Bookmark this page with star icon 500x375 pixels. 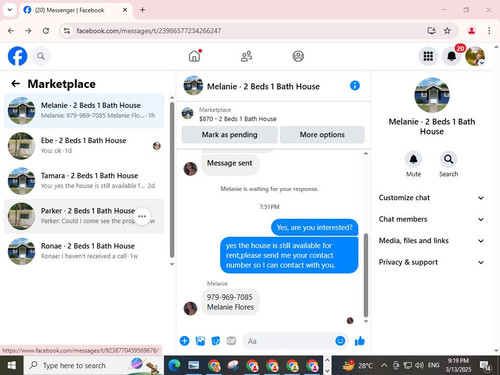click(x=447, y=31)
